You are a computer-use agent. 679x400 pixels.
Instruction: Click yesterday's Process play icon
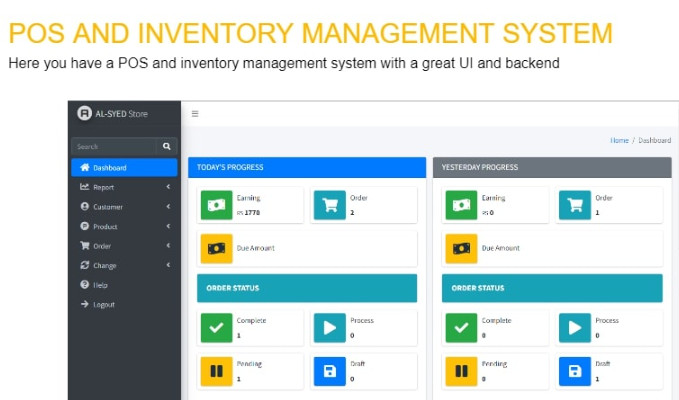pos(575,328)
